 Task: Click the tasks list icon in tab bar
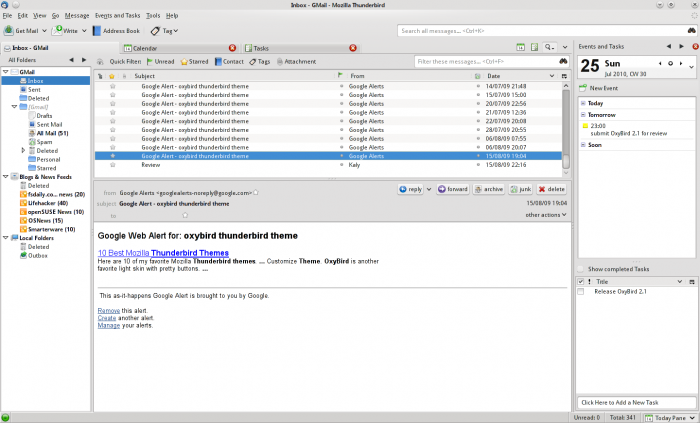click(x=534, y=47)
